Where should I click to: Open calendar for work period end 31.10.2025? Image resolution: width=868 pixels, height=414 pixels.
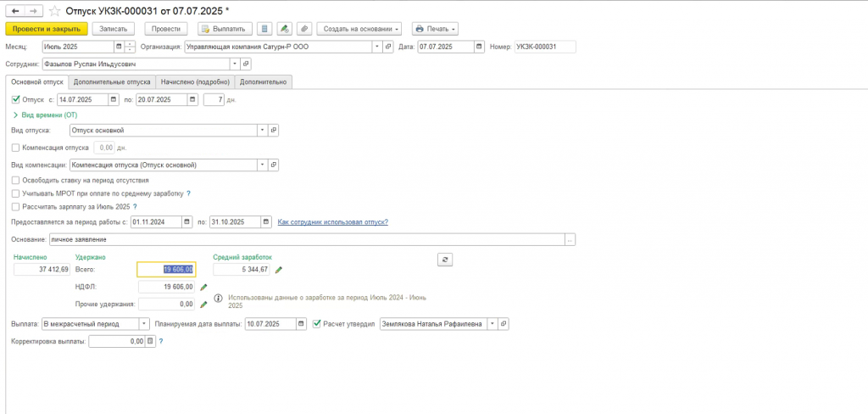267,221
